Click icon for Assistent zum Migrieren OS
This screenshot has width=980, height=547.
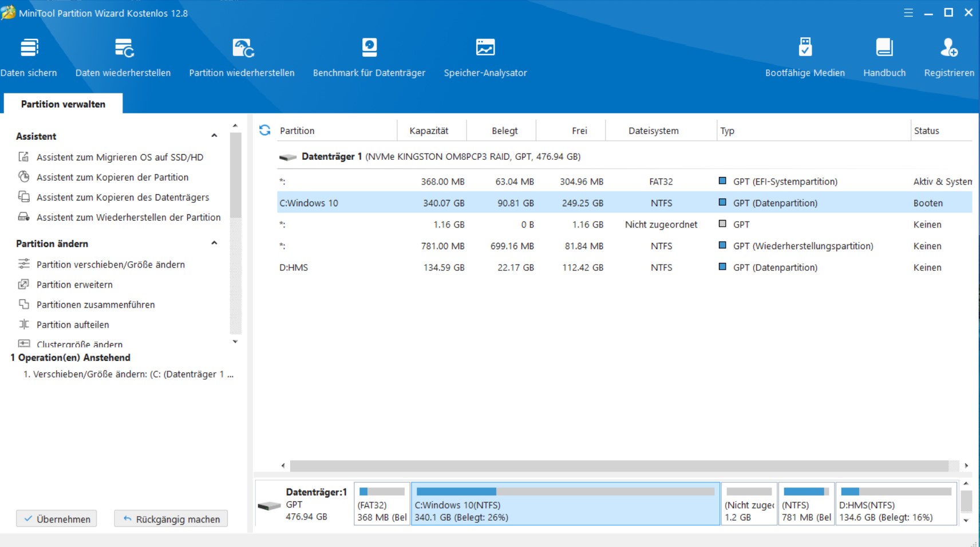coord(23,157)
